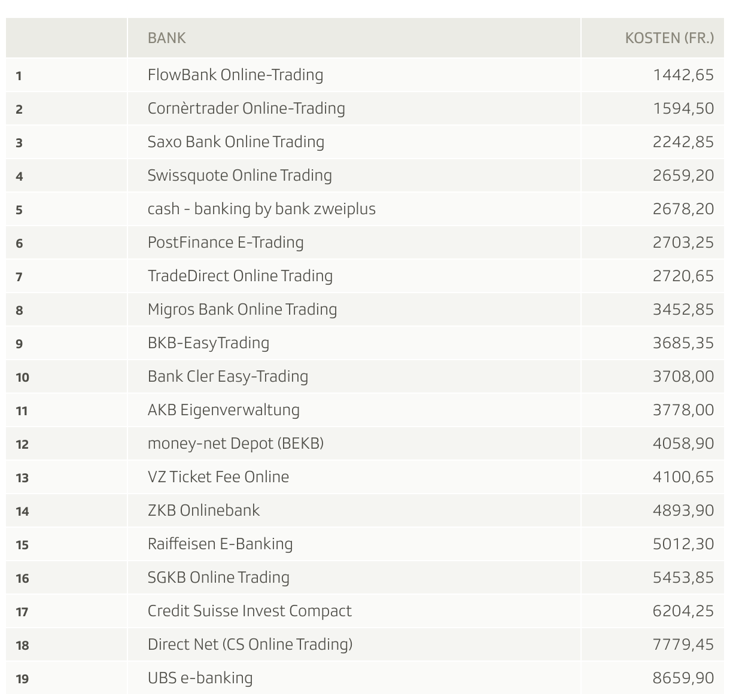Image resolution: width=730 pixels, height=700 pixels.
Task: Select cost value 2720,65
Action: 683,276
